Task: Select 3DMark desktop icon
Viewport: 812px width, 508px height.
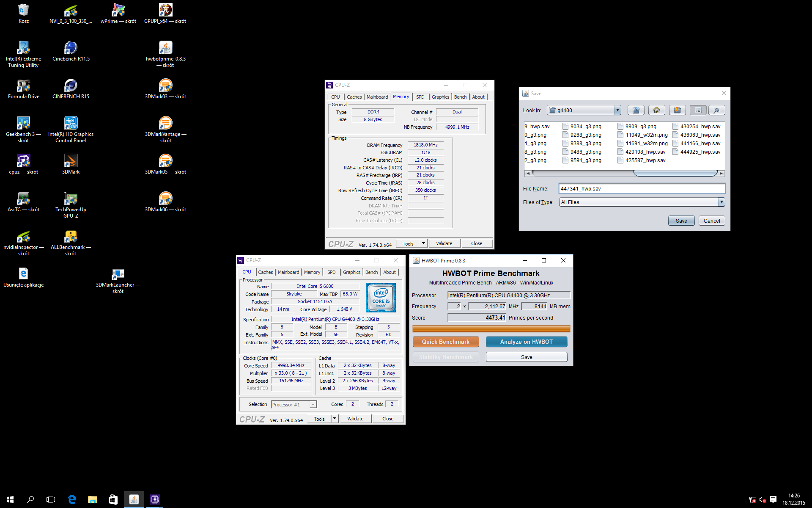Action: tap(71, 164)
